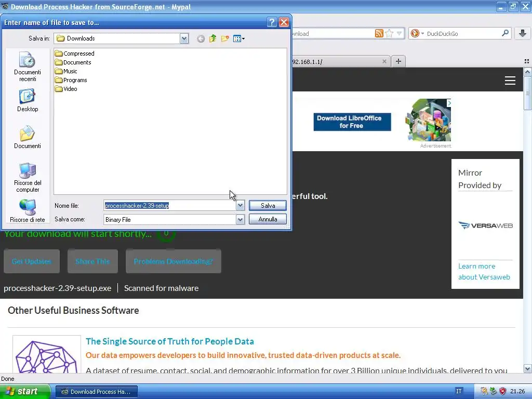Click the Scanned for malware text
This screenshot has height=399, width=532.
point(161,288)
